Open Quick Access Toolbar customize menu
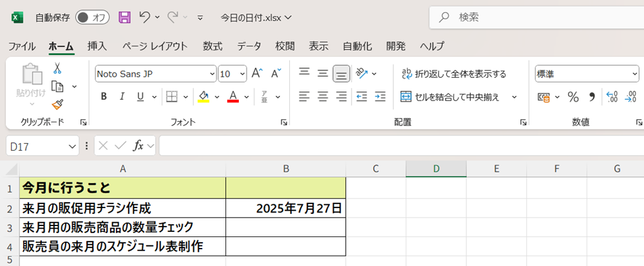Viewport: 644px width, 266px height. (200, 17)
